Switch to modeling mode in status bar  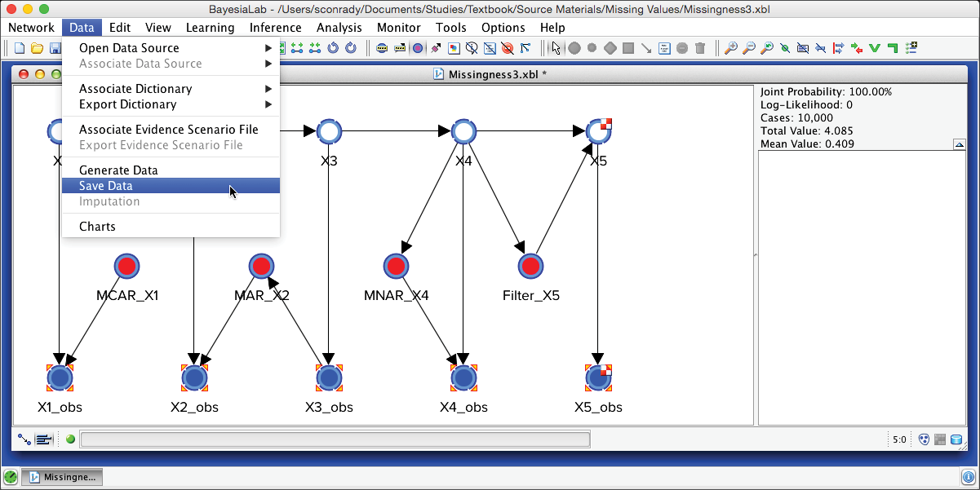coord(24,439)
